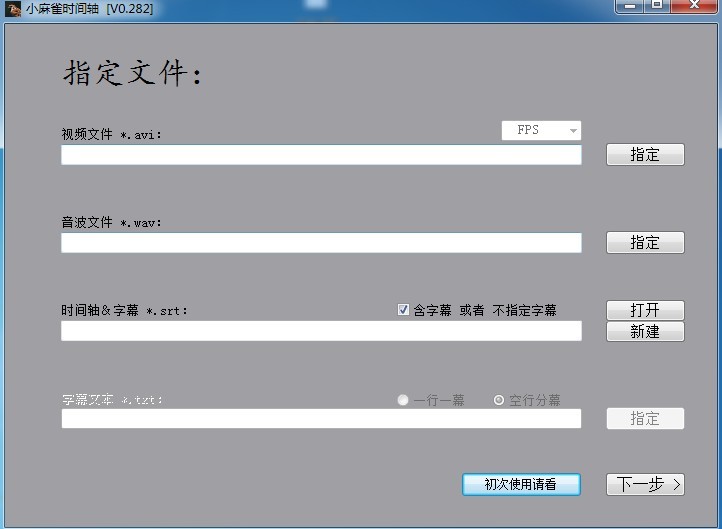Go to next step with 下一步 >
Screen dimensions: 722x529
coord(645,484)
